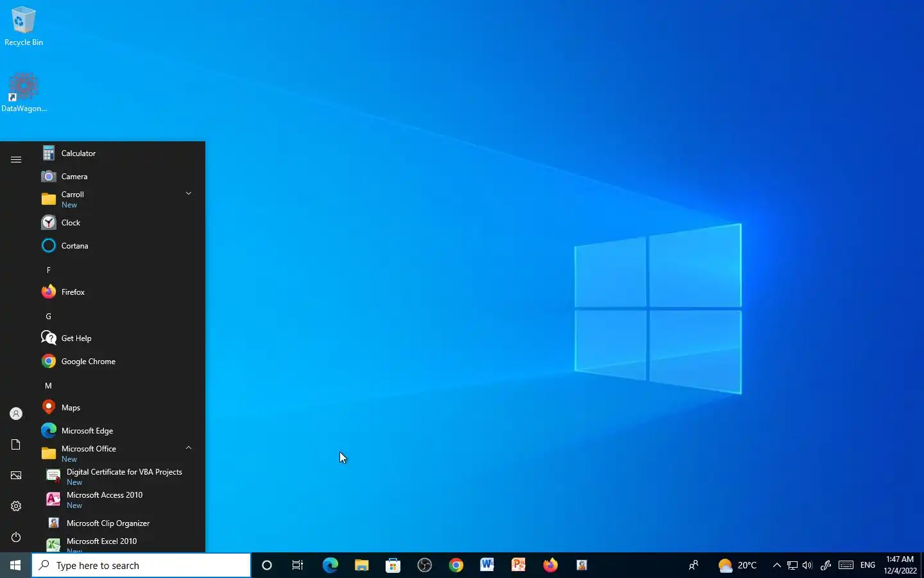Open Settings gear in Start sidebar
The height and width of the screenshot is (578, 924).
[x=16, y=506]
